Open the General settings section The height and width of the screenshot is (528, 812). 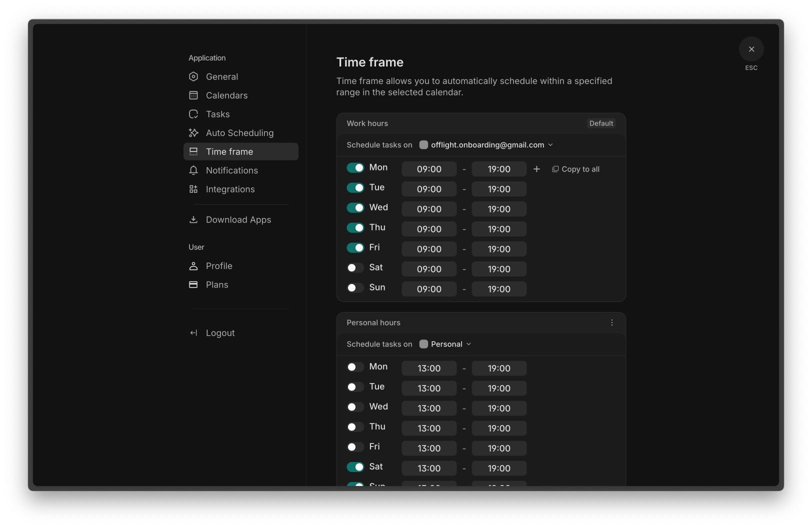(241, 76)
